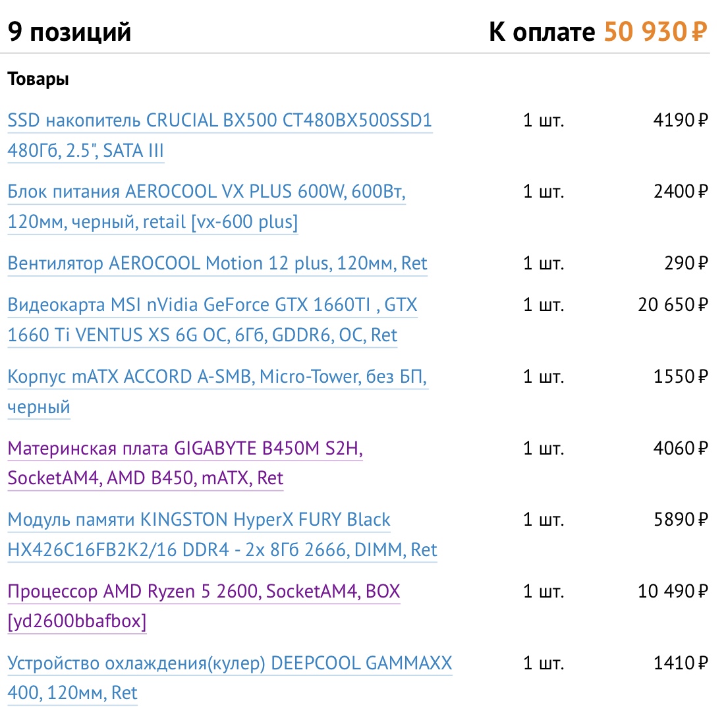Click the 'К оплате' label
This screenshot has width=726, height=728.
542,32
